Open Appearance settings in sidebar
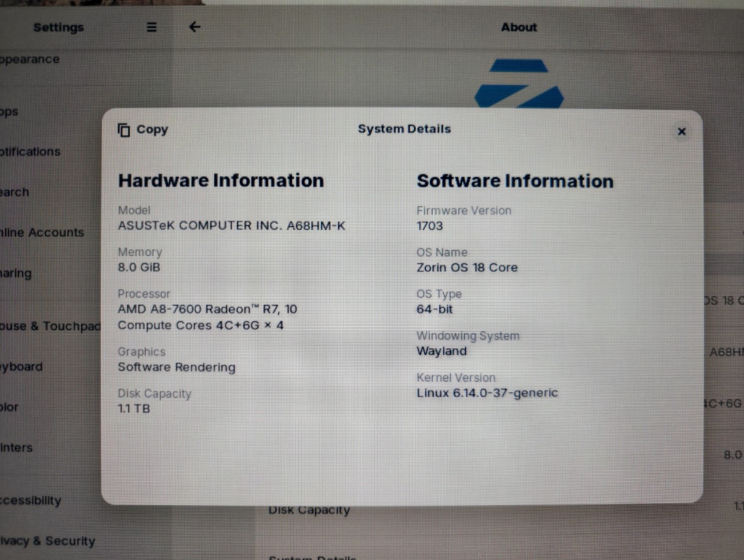The height and width of the screenshot is (560, 744). pos(30,59)
